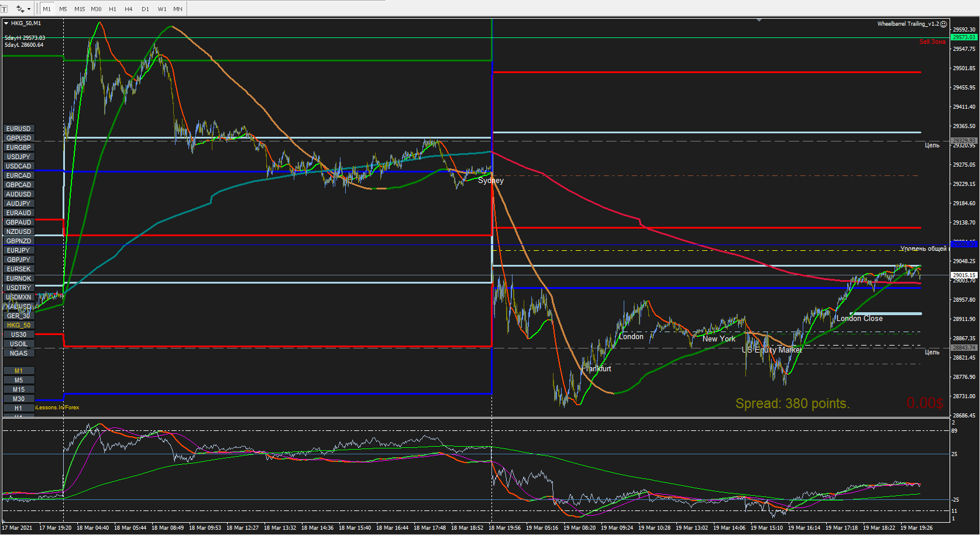This screenshot has height=535, width=980.
Task: Open EURAUD from the symbol panel
Action: tap(19, 213)
